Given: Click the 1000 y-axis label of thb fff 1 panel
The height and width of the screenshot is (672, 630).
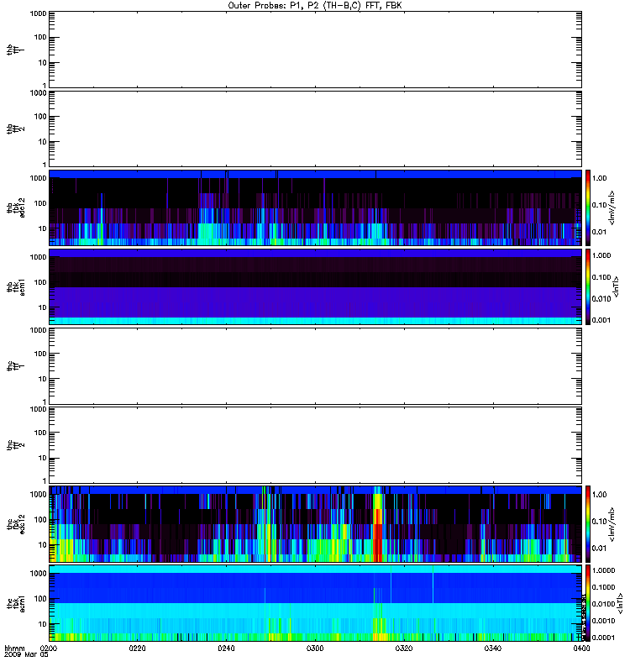Looking at the screenshot, I should 38,13.
